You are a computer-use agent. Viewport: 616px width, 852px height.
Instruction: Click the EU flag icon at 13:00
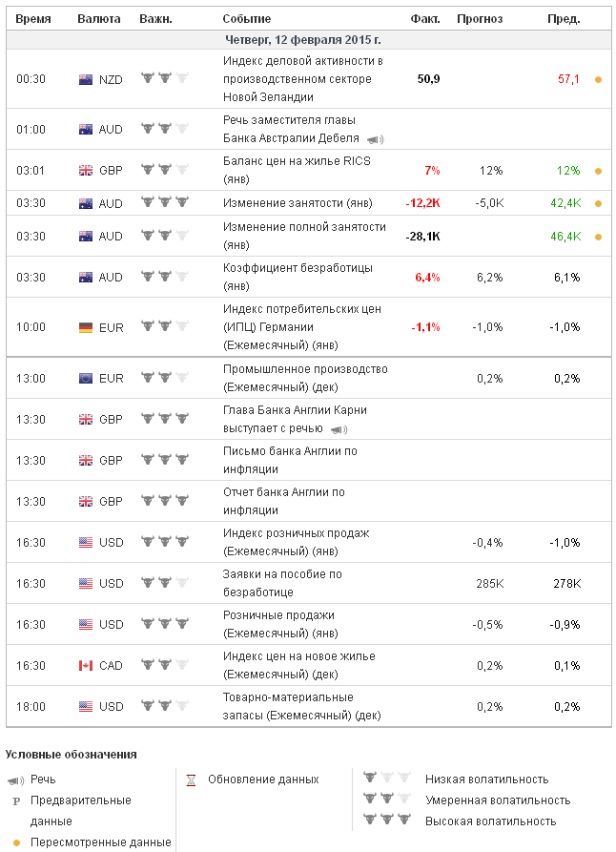[86, 379]
